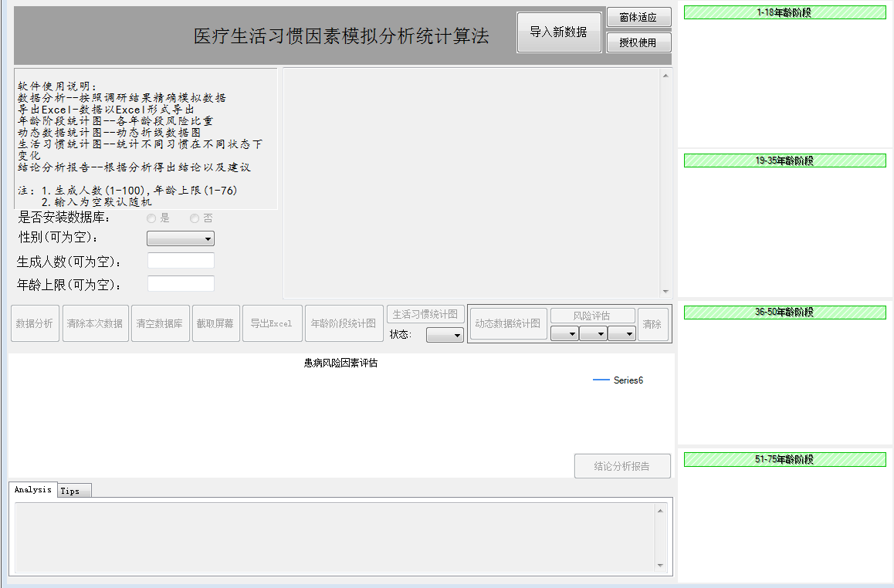Click the down arrow of the results textbox scrollbar
The width and height of the screenshot is (894, 588).
point(665,291)
